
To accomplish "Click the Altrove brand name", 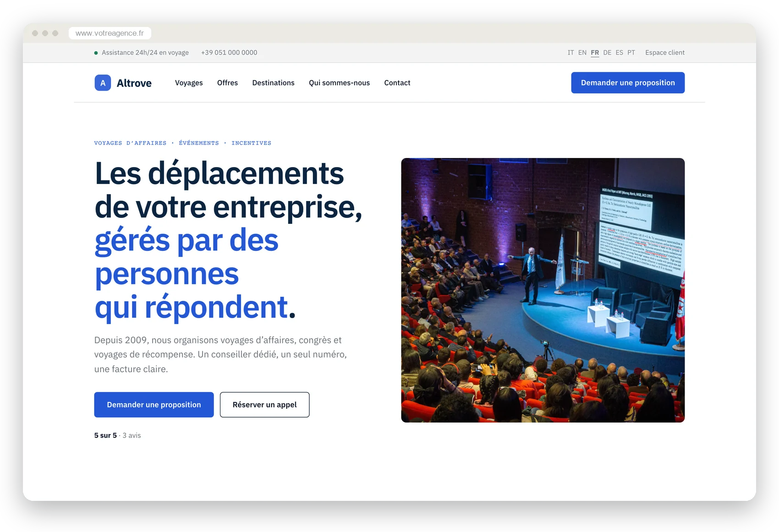I will [x=134, y=83].
